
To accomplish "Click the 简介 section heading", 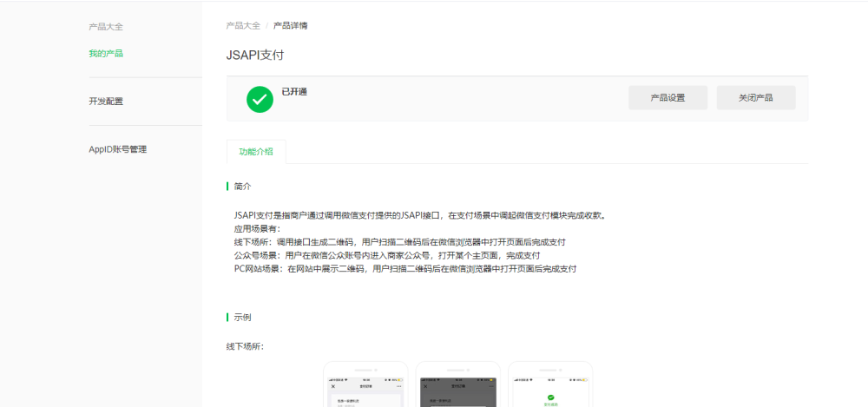I will 242,187.
